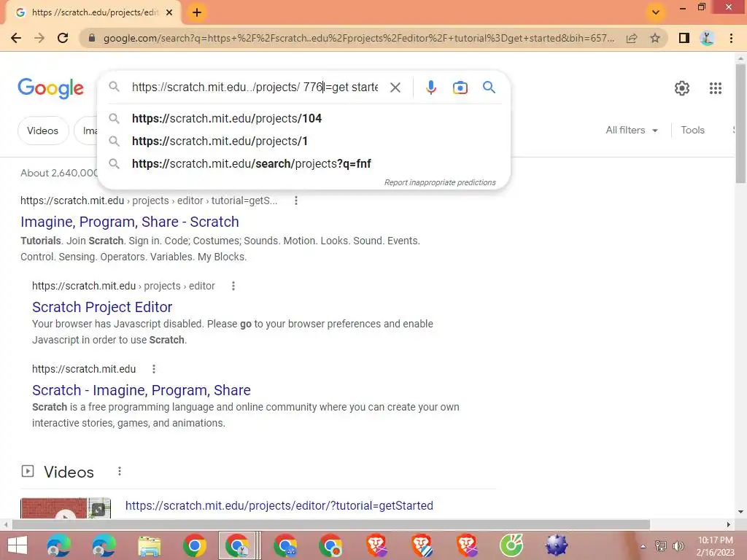Click Report inappropriate predictions
747x560 pixels.
[440, 182]
